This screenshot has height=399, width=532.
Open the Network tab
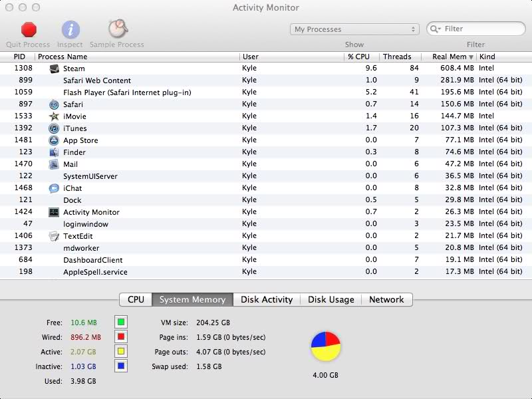pyautogui.click(x=387, y=300)
